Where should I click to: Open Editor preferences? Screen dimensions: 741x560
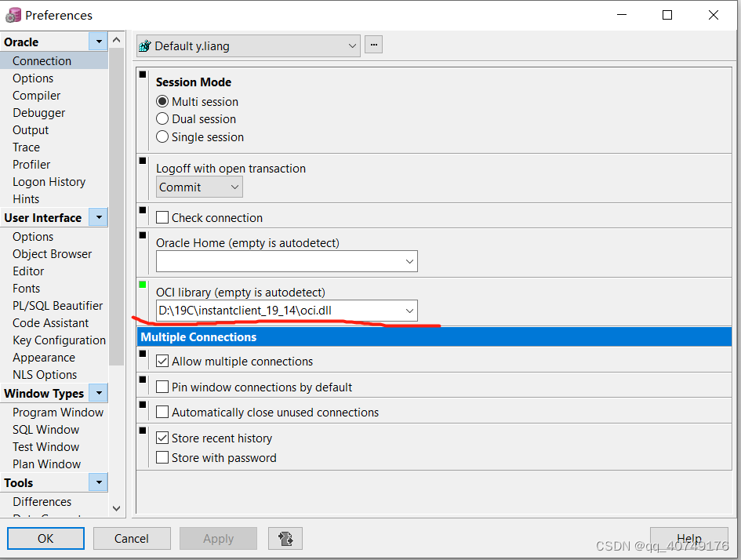click(28, 271)
